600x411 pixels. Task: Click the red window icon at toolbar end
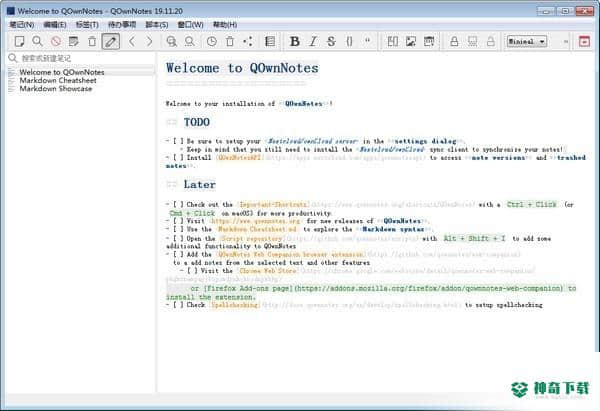584,41
